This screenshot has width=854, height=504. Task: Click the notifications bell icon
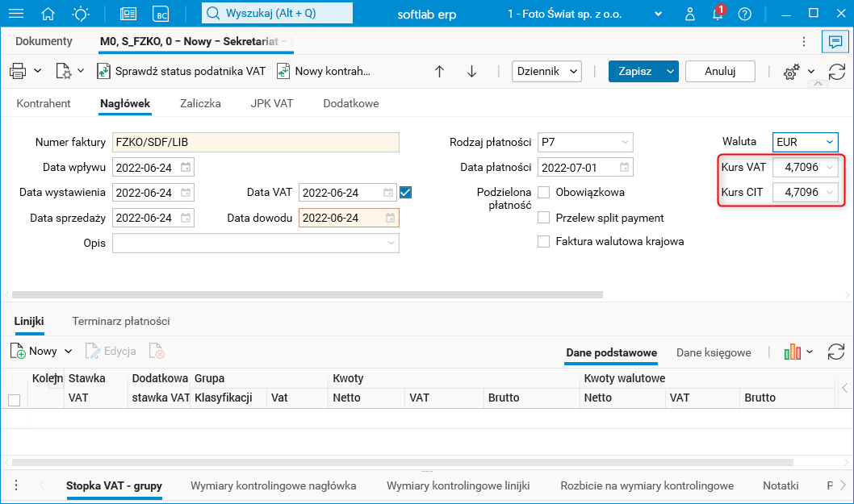[x=717, y=14]
